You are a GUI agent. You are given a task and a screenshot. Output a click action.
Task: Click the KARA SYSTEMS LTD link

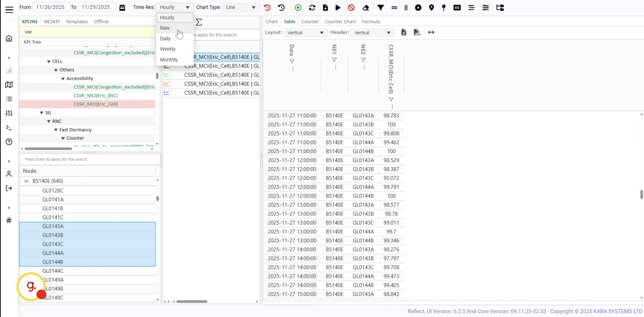pyautogui.click(x=618, y=311)
